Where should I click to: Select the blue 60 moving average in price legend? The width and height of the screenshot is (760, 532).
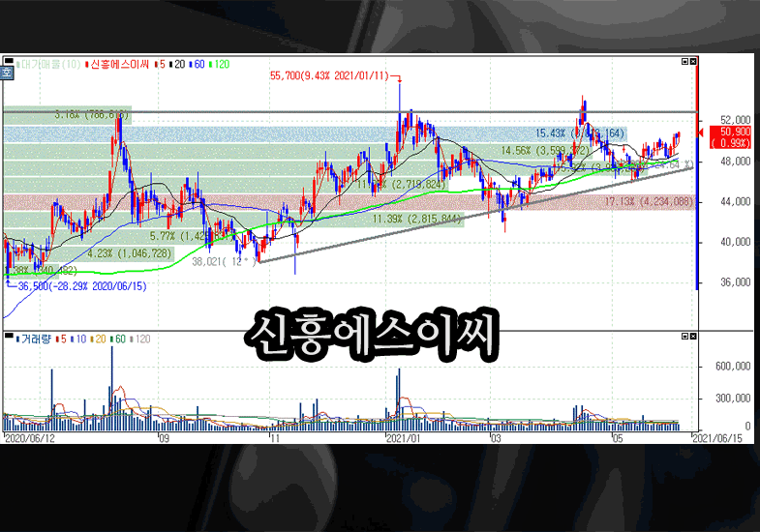click(x=198, y=65)
